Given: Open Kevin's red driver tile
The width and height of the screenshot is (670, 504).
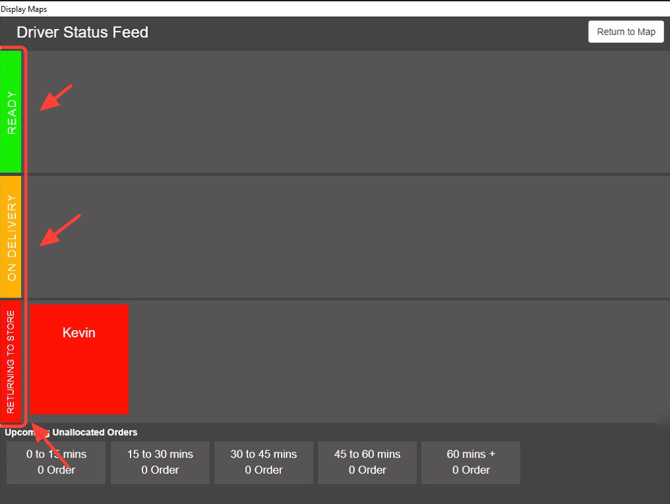Looking at the screenshot, I should pyautogui.click(x=79, y=359).
